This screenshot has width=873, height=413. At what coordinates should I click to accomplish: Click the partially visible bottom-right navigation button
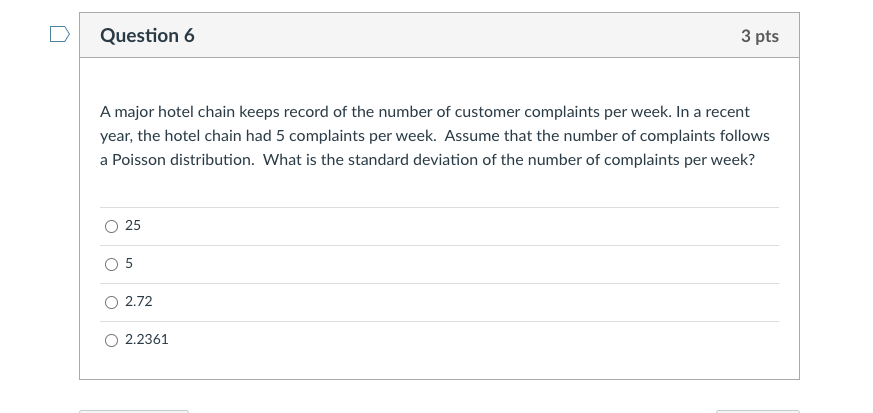coord(758,411)
